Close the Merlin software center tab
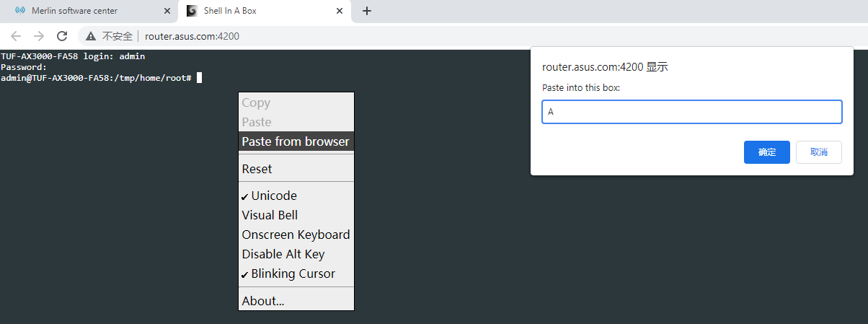Image resolution: width=868 pixels, height=324 pixels. coord(167,11)
